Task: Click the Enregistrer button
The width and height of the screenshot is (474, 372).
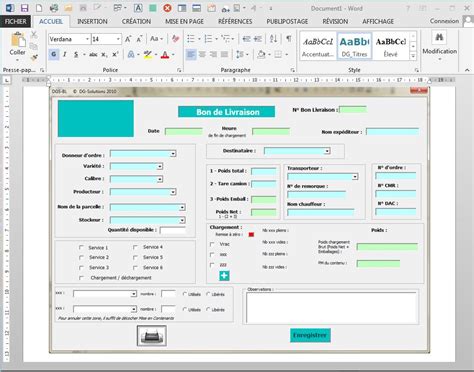Action: point(310,335)
